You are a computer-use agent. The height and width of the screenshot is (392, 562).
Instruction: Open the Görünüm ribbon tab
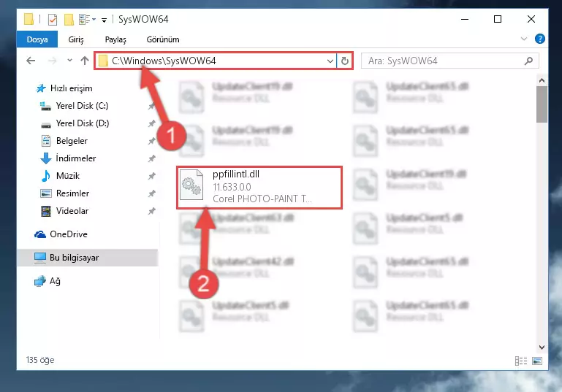pyautogui.click(x=163, y=39)
